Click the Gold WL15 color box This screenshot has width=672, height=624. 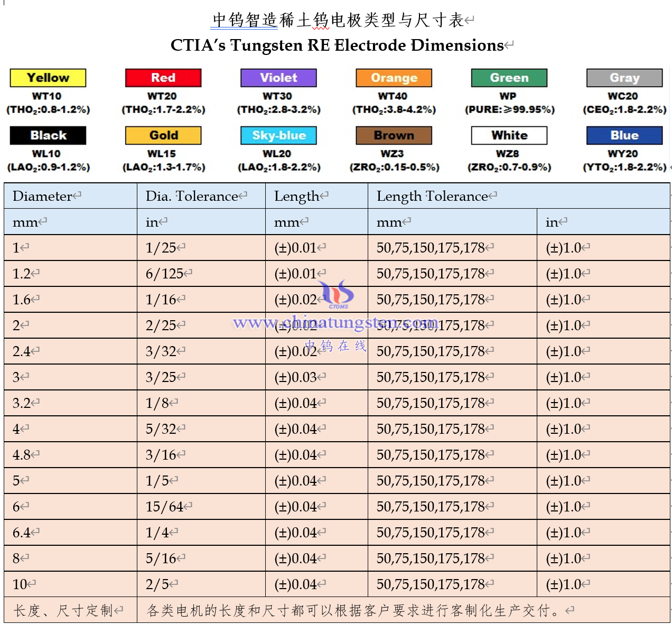pos(163,135)
